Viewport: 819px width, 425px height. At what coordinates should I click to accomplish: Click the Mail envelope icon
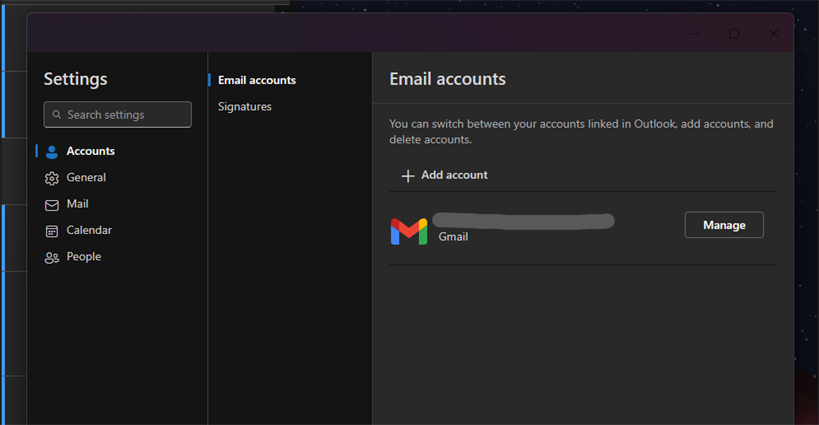coord(52,205)
